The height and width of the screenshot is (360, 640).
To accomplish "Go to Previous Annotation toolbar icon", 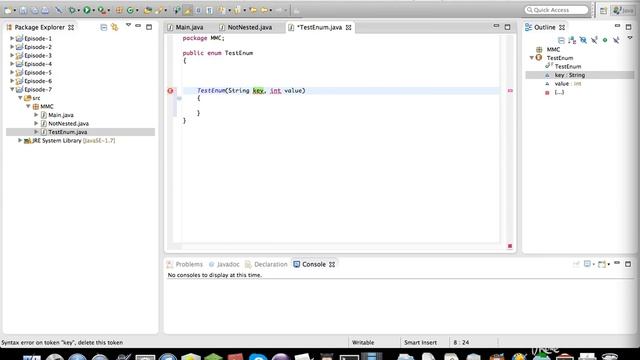I will tap(237, 10).
